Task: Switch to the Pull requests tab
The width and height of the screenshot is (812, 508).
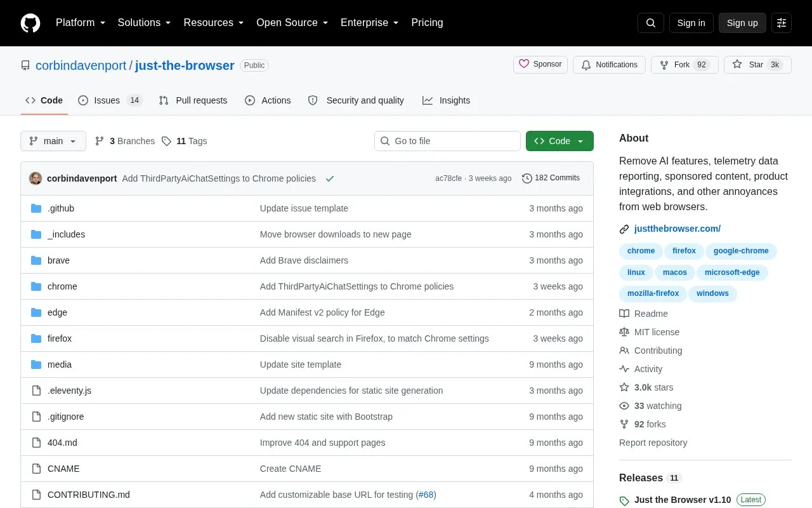Action: coord(193,100)
